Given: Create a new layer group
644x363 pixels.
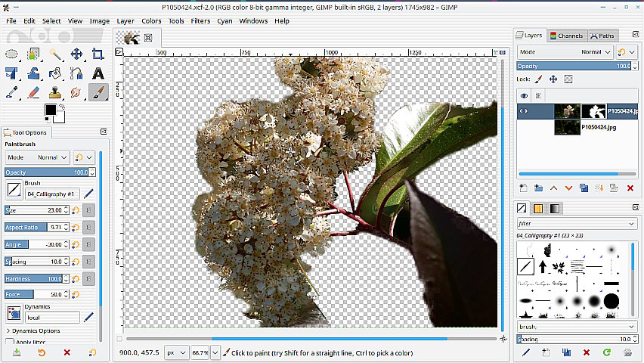Looking at the screenshot, I should [x=538, y=188].
